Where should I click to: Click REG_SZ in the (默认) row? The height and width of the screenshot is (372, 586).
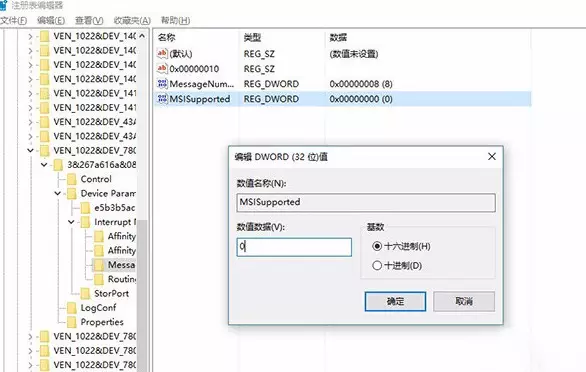(259, 54)
